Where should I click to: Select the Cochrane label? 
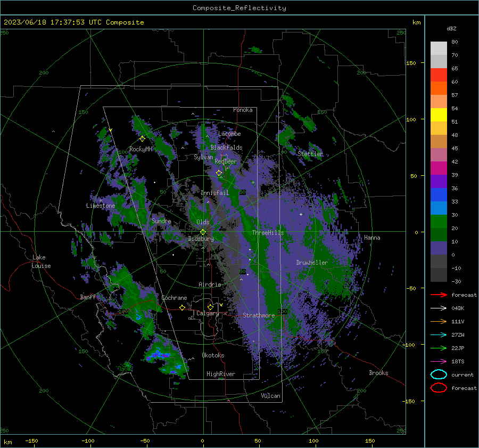pyautogui.click(x=174, y=298)
